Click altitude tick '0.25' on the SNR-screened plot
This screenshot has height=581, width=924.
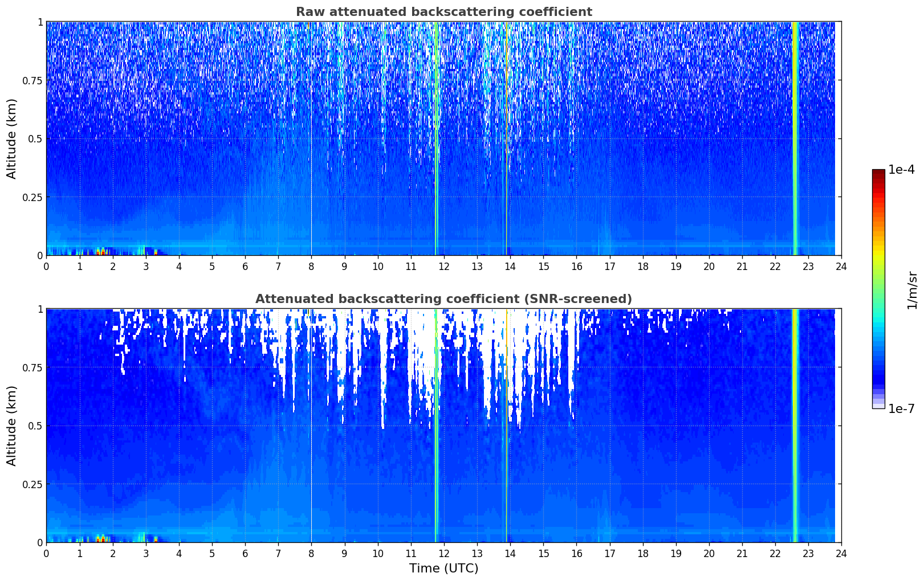33,484
